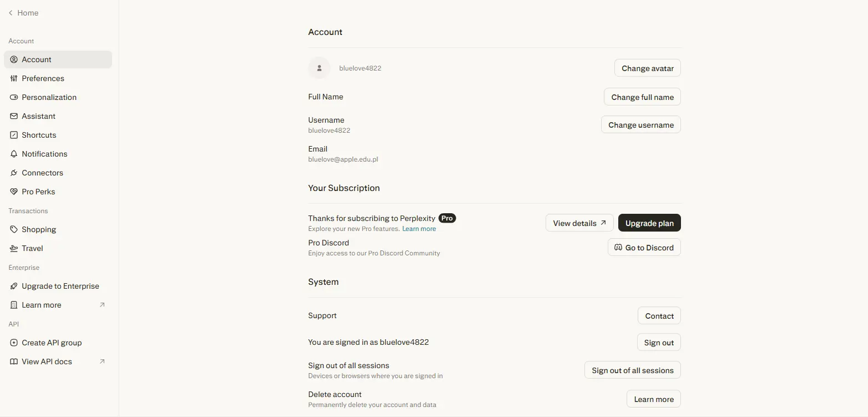
Task: Click the user avatar placeholder
Action: click(x=319, y=68)
